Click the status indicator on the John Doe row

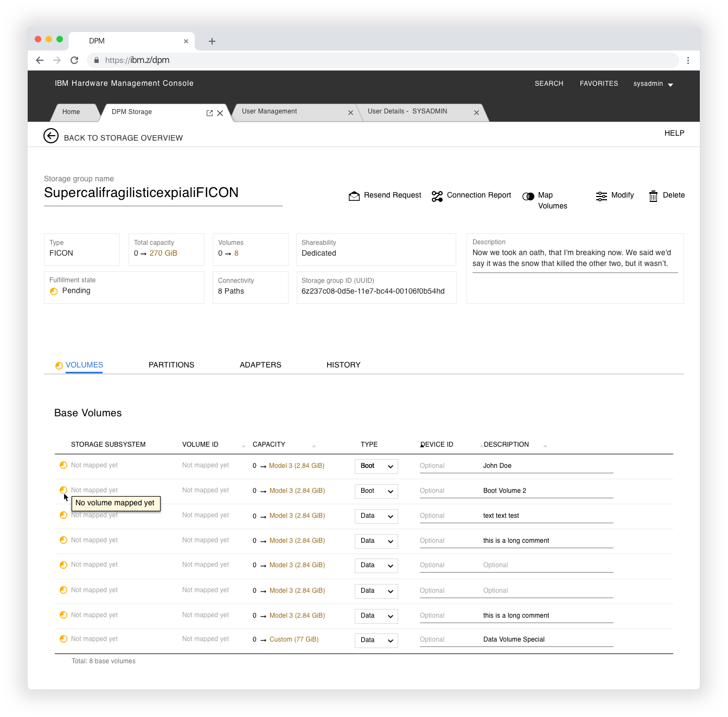63,465
